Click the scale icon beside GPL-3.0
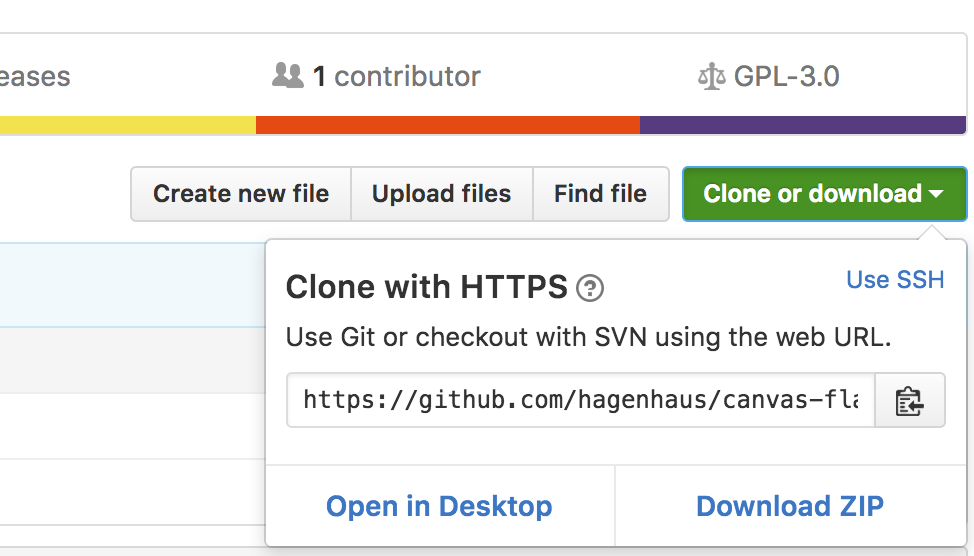Viewport: 974px width, 556px height. pos(711,77)
